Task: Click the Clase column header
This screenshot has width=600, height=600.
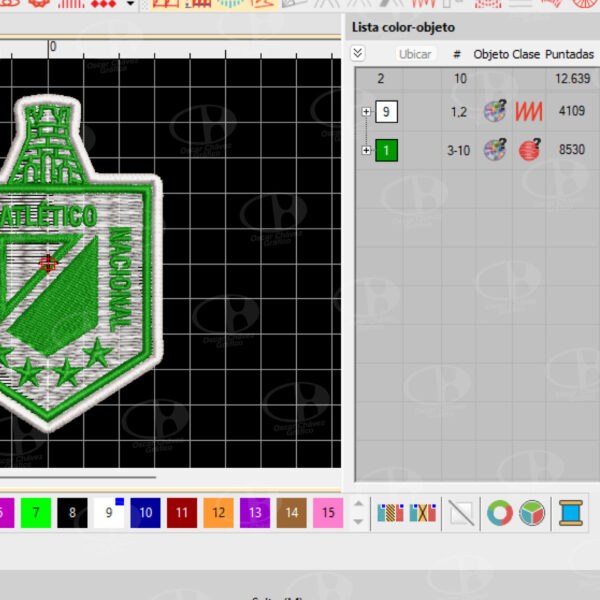Action: click(x=526, y=54)
